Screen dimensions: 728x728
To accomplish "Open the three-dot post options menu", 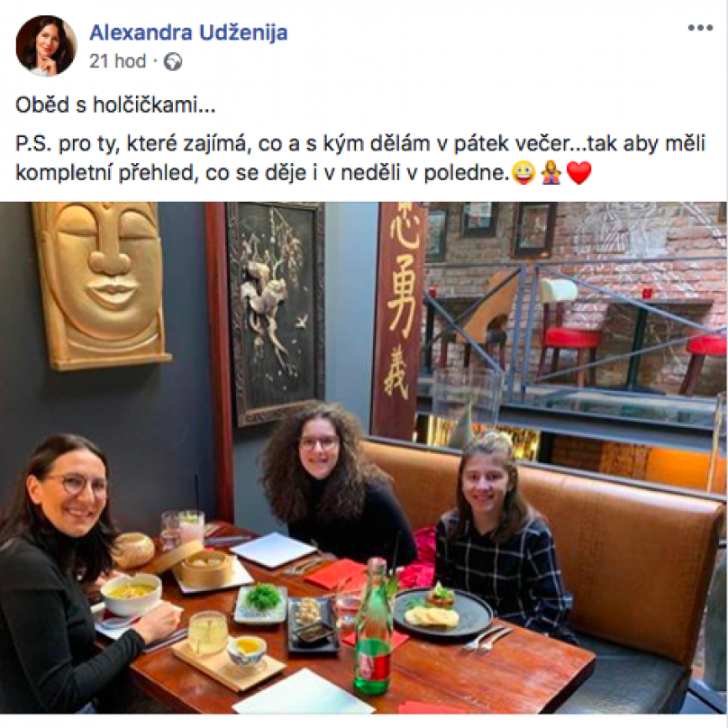I will pos(700,28).
